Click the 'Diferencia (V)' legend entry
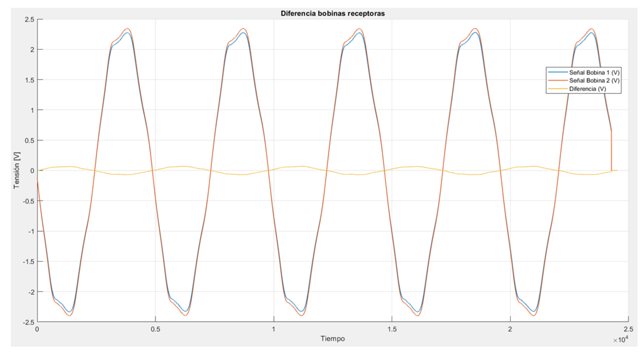This screenshot has width=644, height=352. [x=588, y=89]
